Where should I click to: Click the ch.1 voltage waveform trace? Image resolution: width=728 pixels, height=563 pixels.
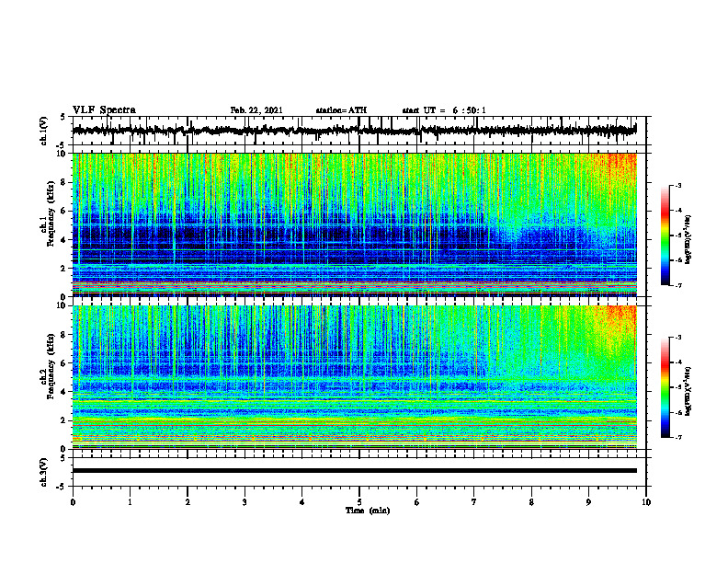click(354, 131)
